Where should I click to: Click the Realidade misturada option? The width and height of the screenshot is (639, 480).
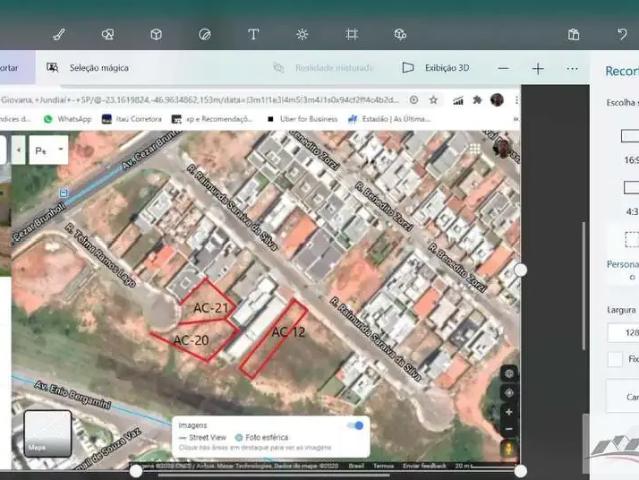pos(324,68)
